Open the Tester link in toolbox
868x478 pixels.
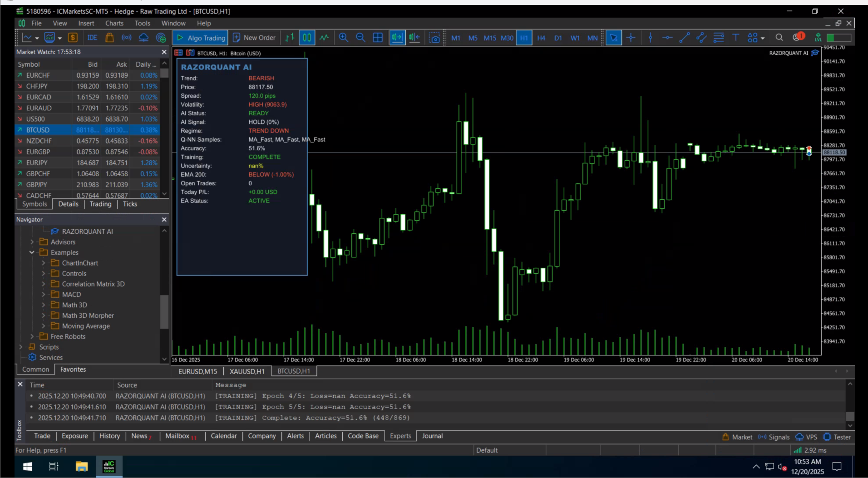[837, 437]
